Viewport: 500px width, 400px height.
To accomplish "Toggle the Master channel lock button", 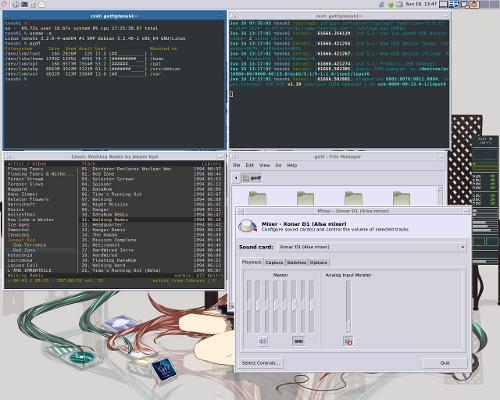I will pyautogui.click(x=298, y=341).
